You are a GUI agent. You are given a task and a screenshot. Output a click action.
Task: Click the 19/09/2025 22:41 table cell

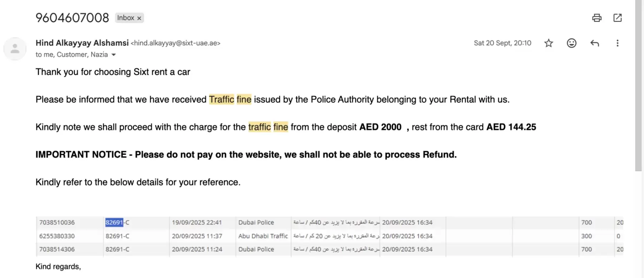(x=197, y=222)
